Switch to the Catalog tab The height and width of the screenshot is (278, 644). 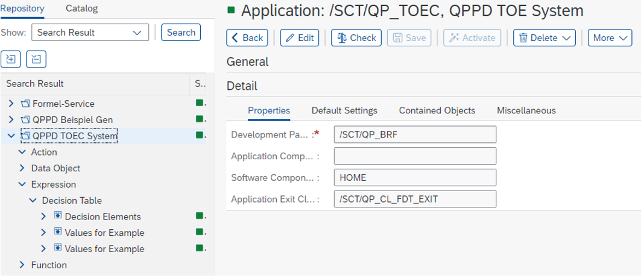coord(81,8)
